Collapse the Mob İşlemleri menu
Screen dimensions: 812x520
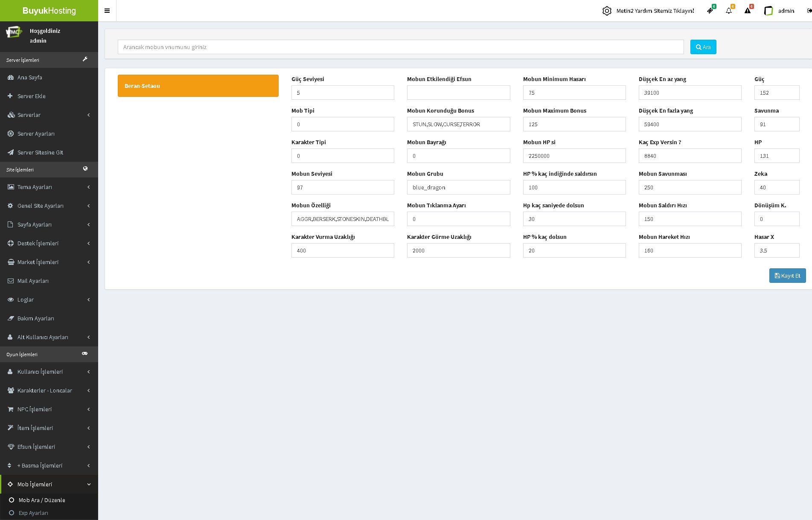click(x=49, y=484)
